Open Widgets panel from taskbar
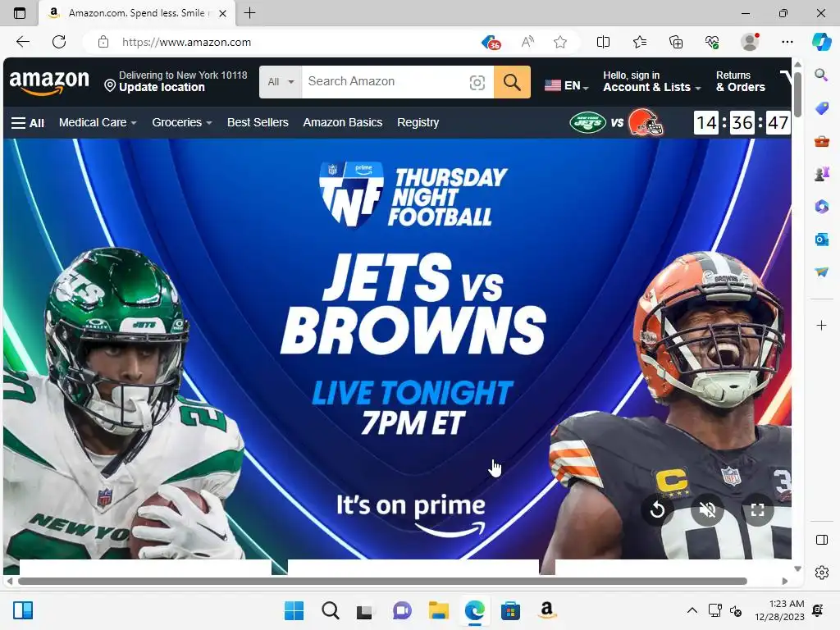 [x=22, y=610]
